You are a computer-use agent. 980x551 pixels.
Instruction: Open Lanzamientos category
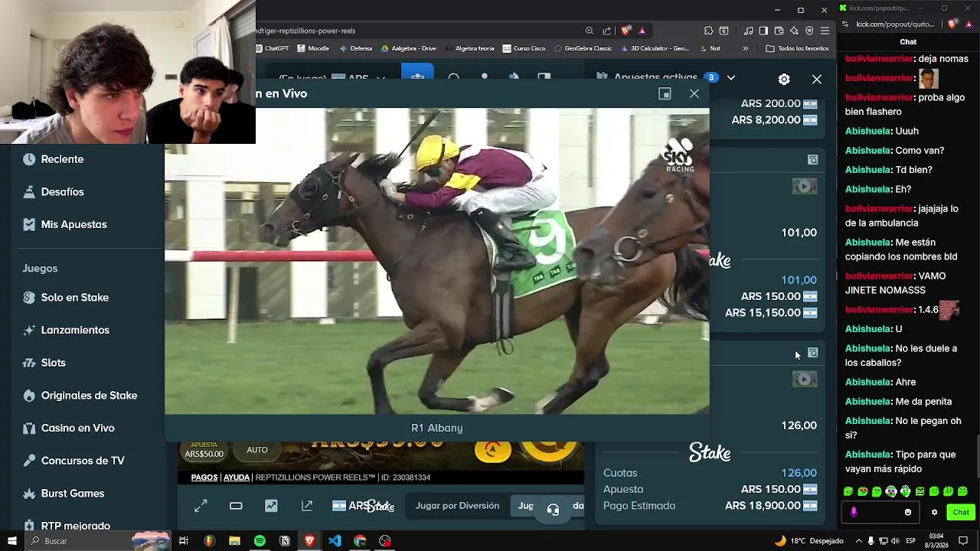[66, 330]
